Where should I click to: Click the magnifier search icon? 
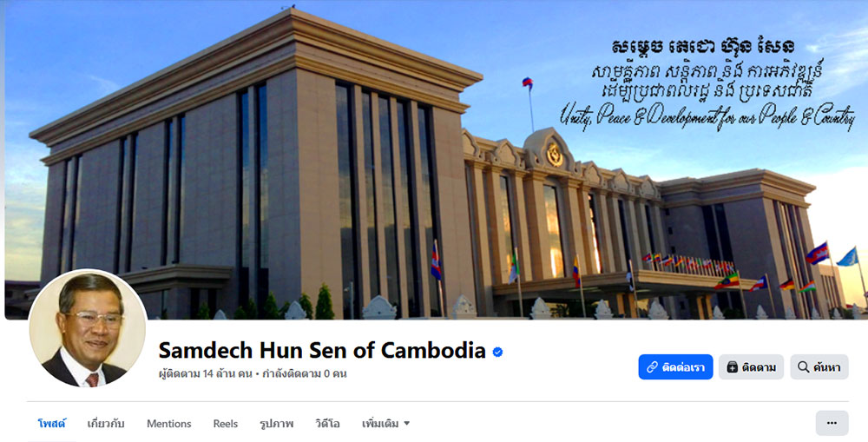point(803,366)
